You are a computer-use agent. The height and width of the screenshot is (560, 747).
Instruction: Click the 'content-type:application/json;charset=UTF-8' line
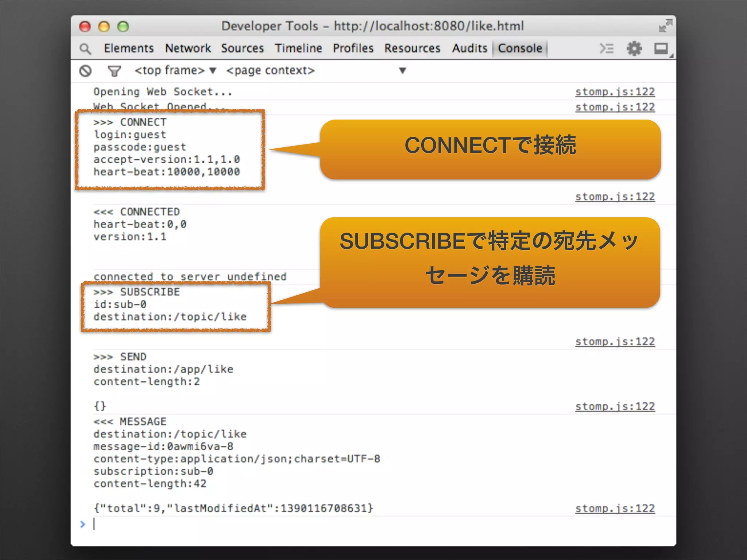tap(237, 459)
